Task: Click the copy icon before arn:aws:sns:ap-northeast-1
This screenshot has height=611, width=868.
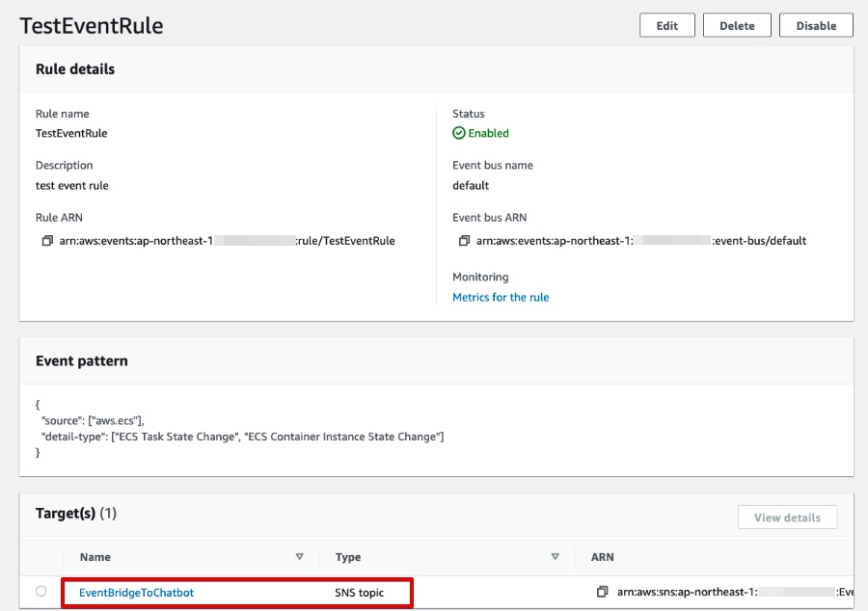Action: click(603, 593)
